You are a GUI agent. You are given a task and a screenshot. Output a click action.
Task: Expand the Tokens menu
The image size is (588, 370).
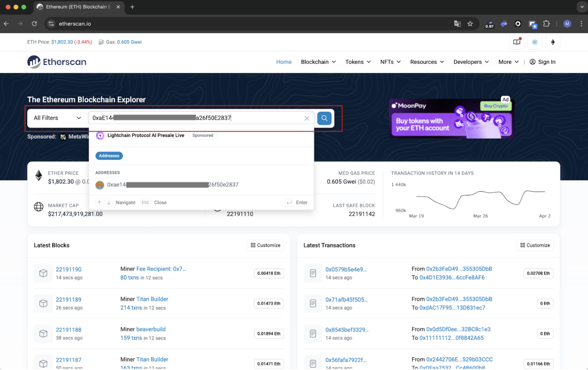pyautogui.click(x=358, y=62)
